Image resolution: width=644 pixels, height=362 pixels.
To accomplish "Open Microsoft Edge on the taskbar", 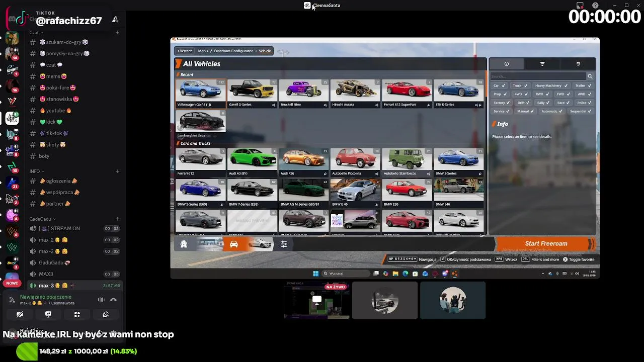I will (405, 274).
